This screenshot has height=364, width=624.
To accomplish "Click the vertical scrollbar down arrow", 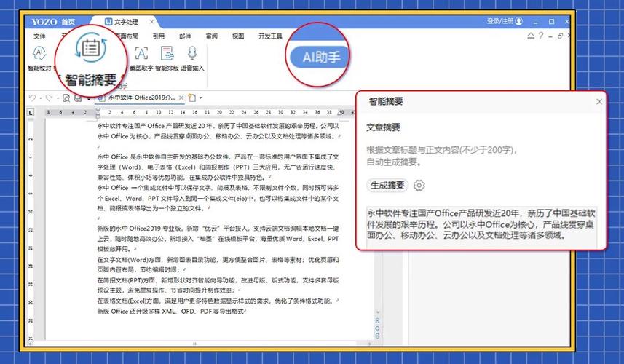I will [x=378, y=312].
